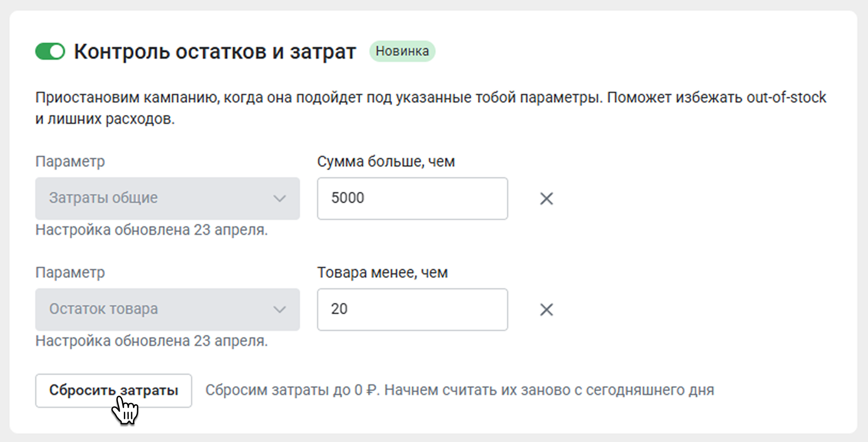Click Настройка обновлена note under Затраты общие
868x442 pixels.
tap(152, 230)
